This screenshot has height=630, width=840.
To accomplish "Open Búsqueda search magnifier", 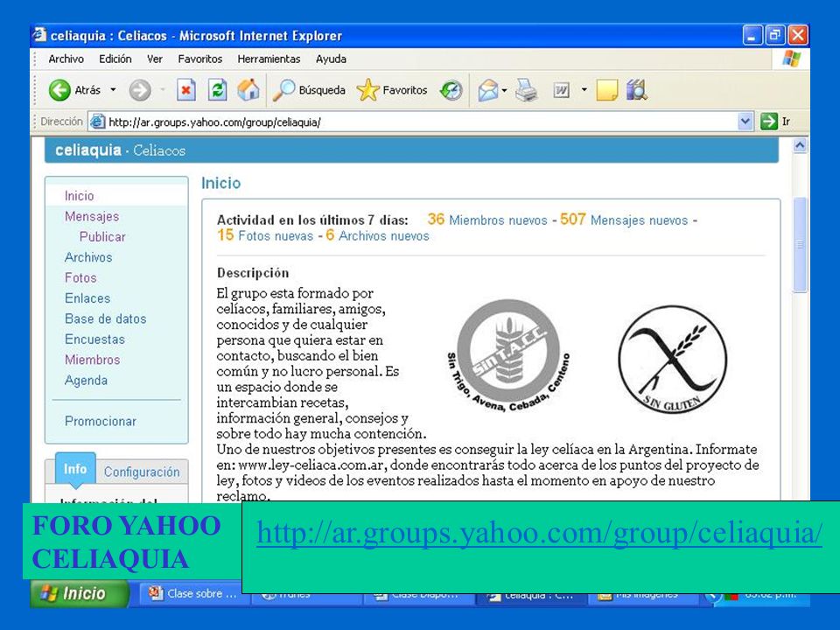I will point(309,90).
